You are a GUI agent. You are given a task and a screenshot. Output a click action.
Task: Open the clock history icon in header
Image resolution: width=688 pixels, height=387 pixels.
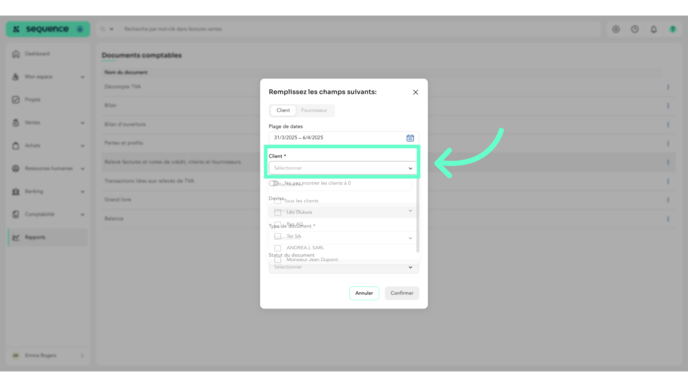click(634, 29)
